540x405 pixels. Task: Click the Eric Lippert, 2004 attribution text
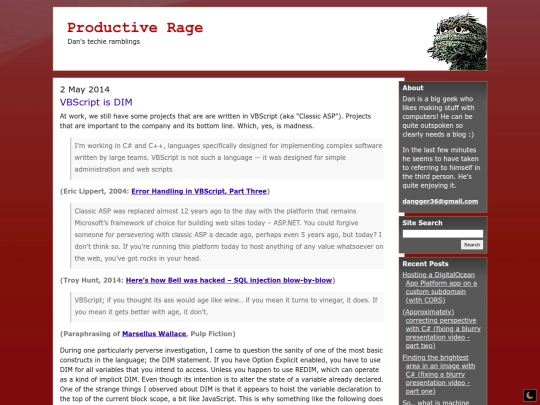coord(95,191)
